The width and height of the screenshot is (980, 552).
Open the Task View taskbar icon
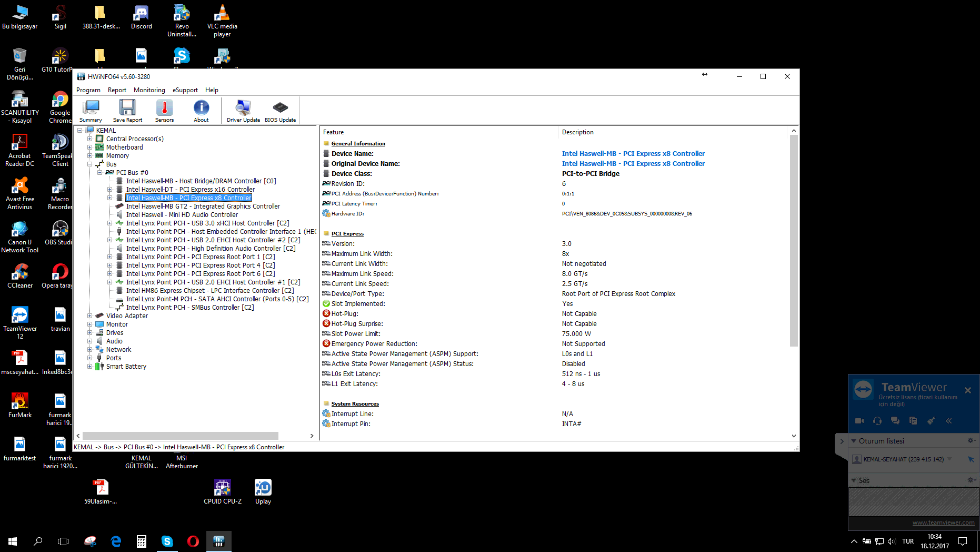tap(63, 541)
